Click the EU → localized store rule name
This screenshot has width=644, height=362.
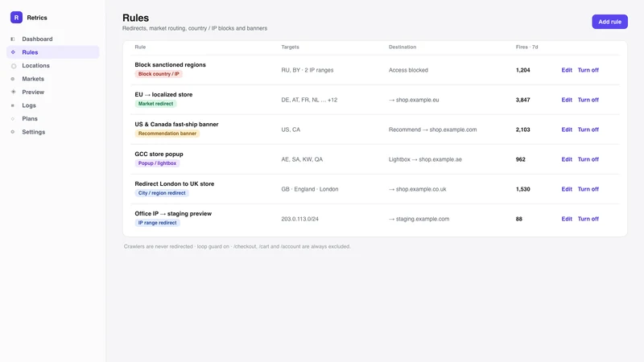[x=163, y=94]
